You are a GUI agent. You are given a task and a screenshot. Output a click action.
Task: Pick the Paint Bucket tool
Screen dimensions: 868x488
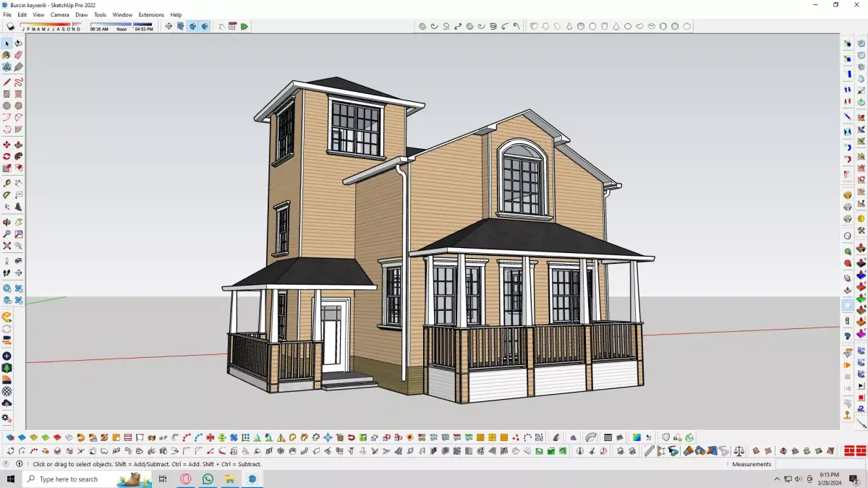pos(7,55)
